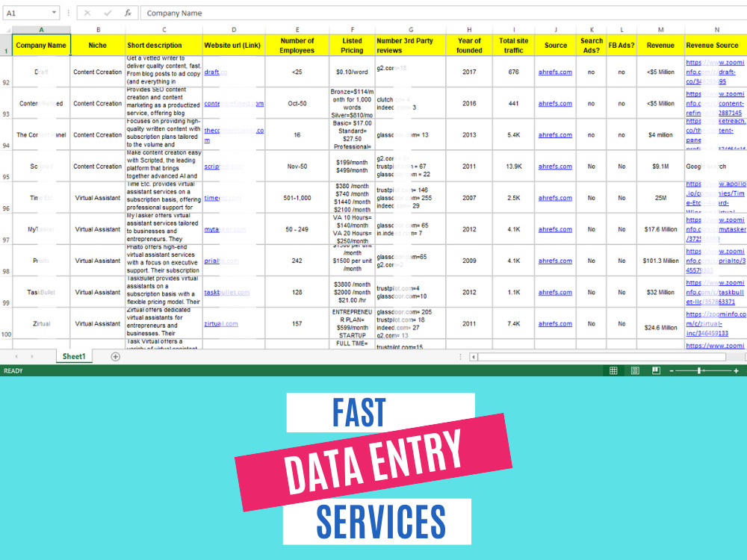
Task: Select column M header
Action: click(661, 30)
